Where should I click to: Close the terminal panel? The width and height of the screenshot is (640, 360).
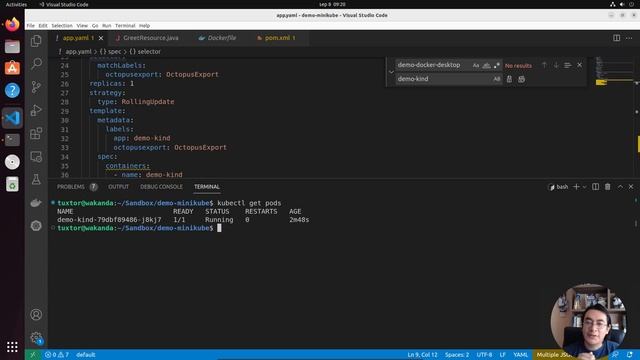631,187
